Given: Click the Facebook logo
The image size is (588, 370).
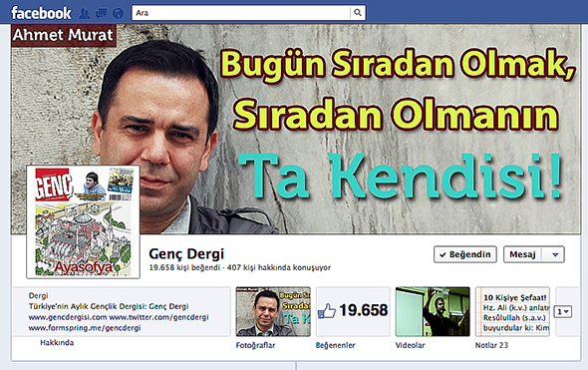Looking at the screenshot, I should [x=41, y=13].
